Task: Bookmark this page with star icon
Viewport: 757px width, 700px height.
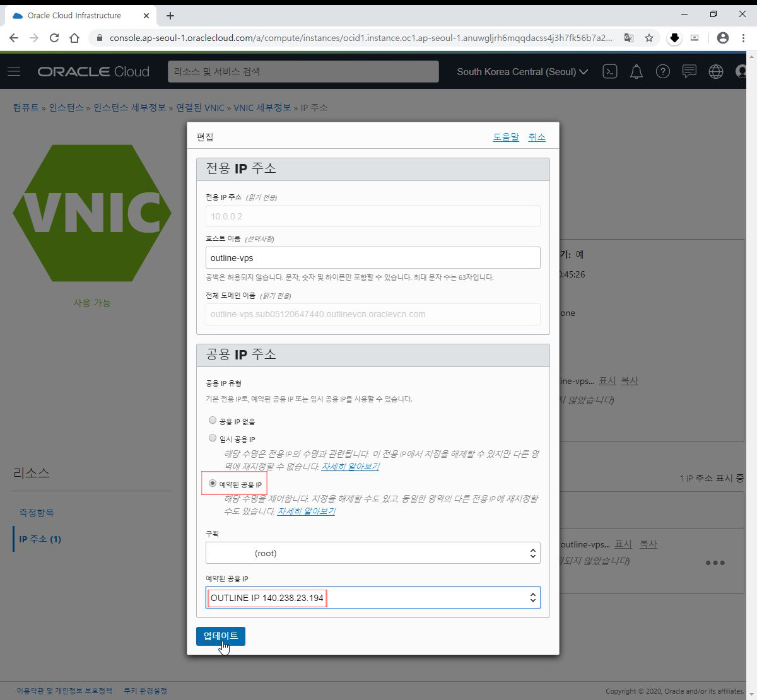Action: point(649,38)
